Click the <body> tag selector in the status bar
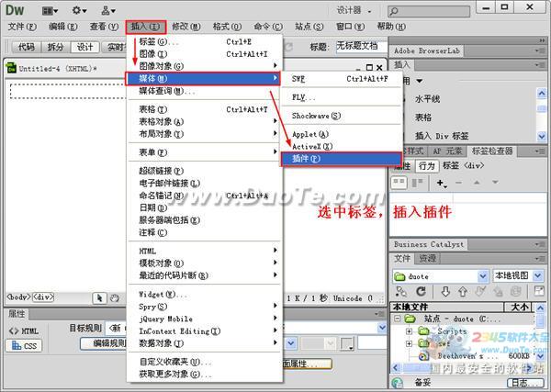 point(19,297)
